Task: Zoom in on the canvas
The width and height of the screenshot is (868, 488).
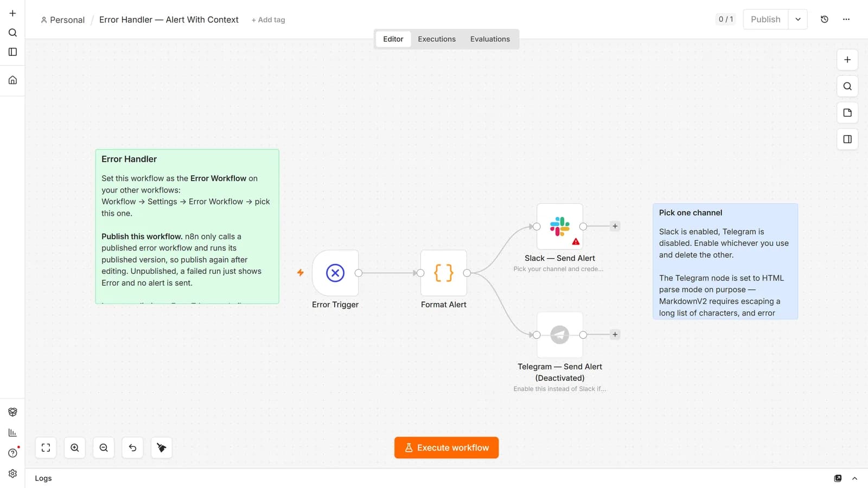Action: (x=75, y=448)
